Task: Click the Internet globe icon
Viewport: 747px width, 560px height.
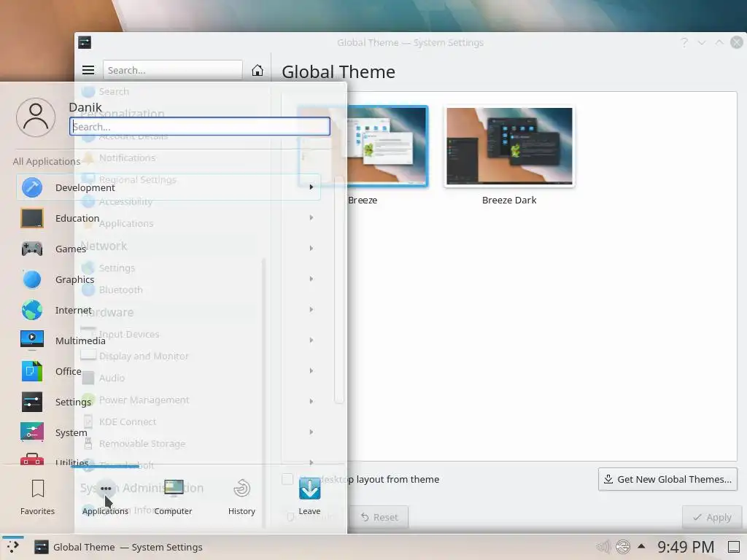Action: pyautogui.click(x=32, y=310)
